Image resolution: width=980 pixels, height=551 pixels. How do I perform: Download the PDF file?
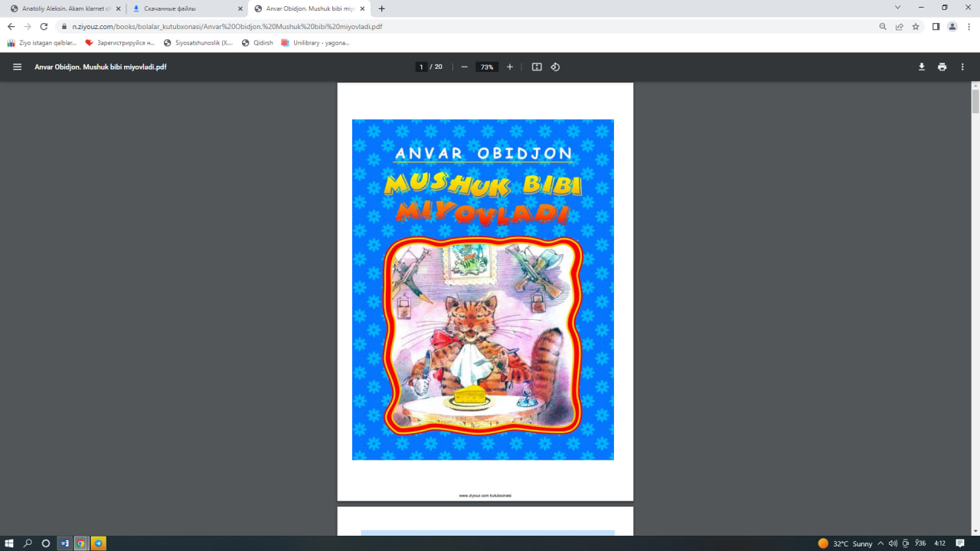pyautogui.click(x=922, y=67)
